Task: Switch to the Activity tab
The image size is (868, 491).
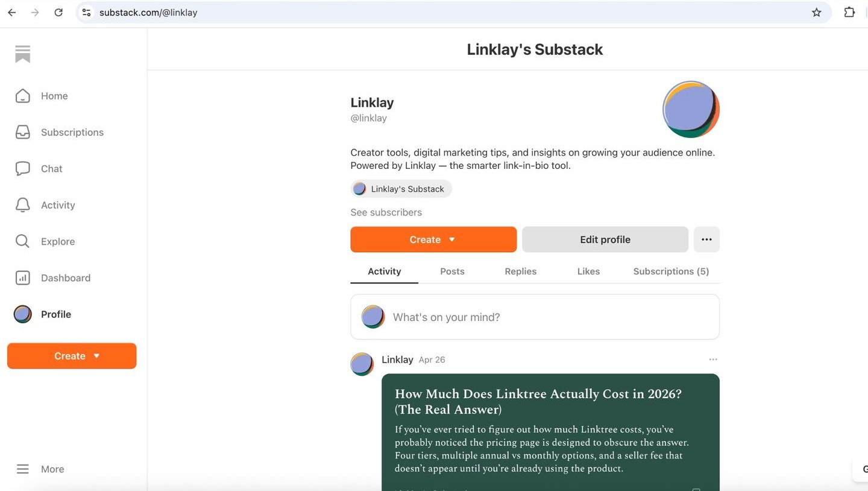Action: point(384,271)
